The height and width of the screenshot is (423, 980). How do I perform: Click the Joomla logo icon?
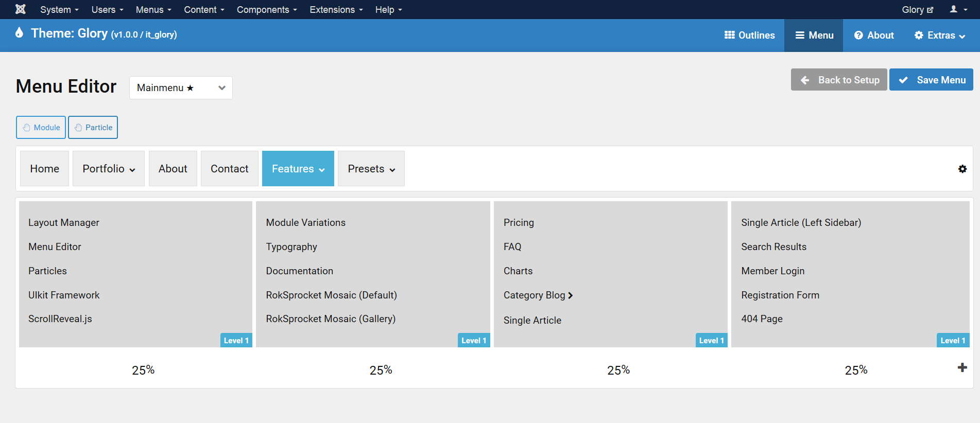point(20,9)
